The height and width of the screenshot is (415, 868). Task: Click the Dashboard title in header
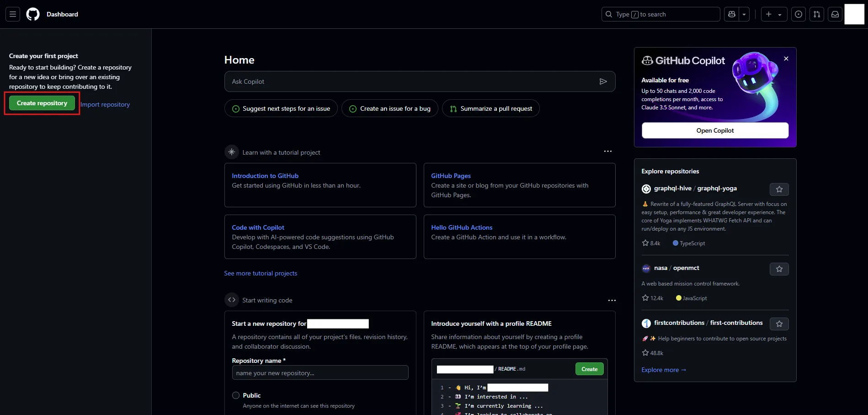pos(62,14)
